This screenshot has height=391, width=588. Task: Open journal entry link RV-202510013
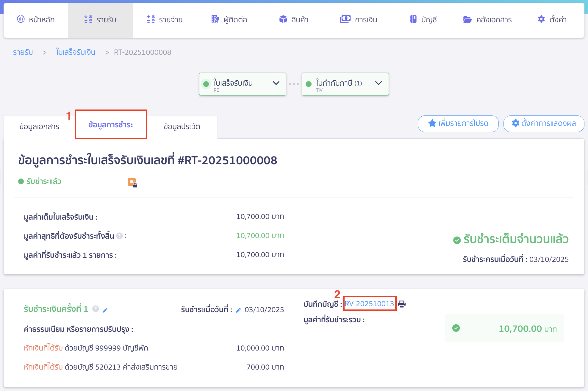coord(369,304)
